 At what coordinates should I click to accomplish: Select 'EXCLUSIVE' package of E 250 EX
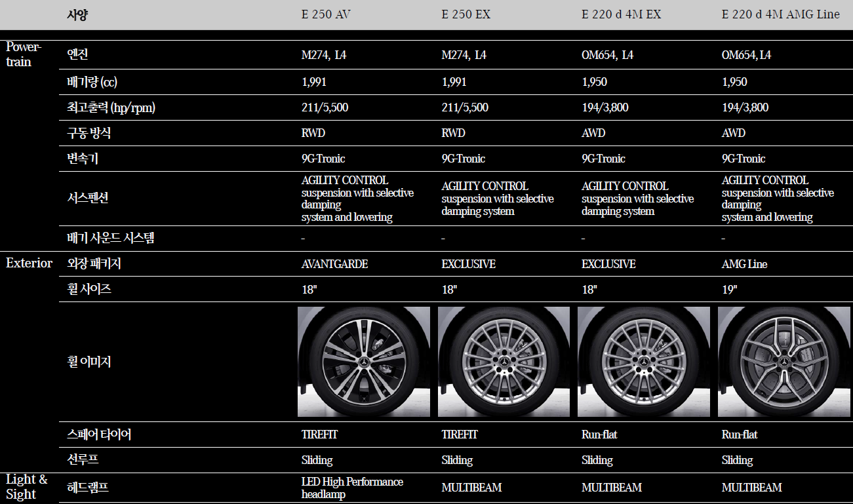click(x=469, y=264)
